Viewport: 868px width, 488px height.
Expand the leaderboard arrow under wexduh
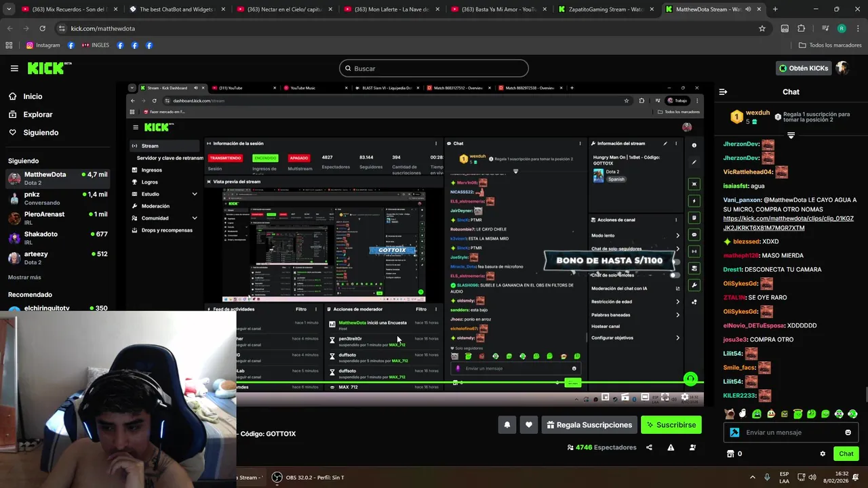791,136
